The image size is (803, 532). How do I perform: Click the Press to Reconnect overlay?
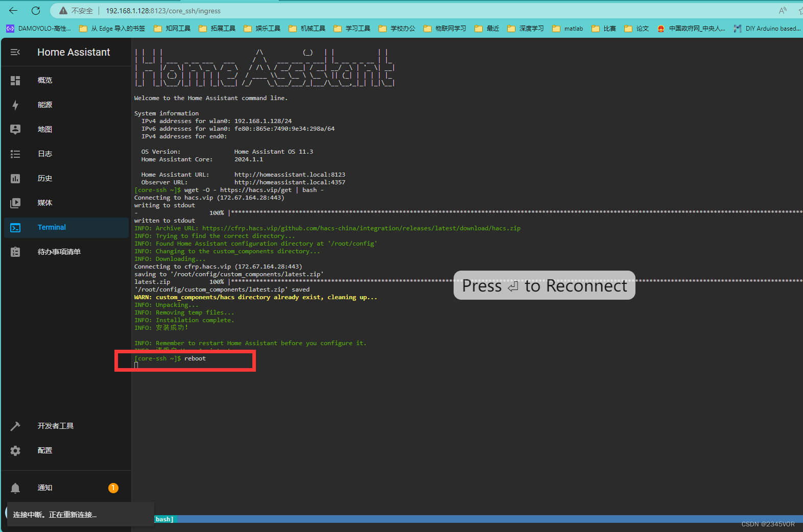pos(545,285)
